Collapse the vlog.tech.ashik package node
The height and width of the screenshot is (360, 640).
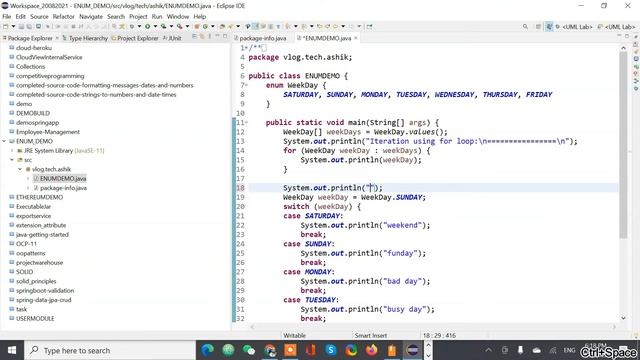click(x=20, y=169)
